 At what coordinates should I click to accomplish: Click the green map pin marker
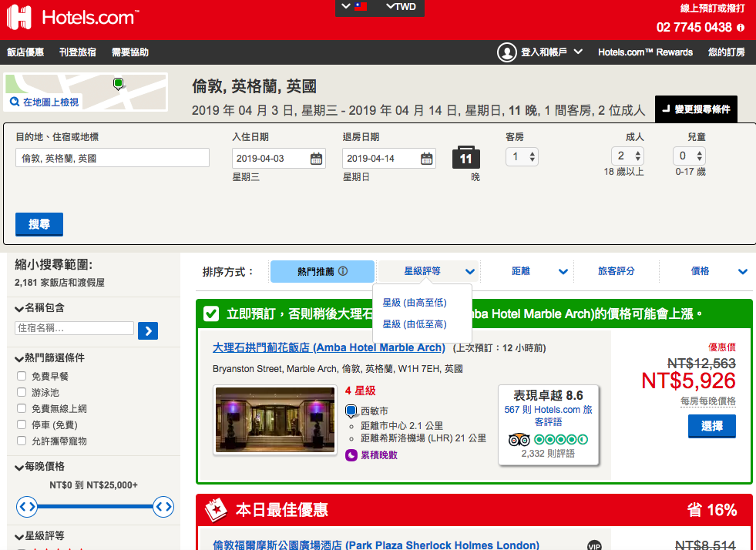(x=118, y=84)
